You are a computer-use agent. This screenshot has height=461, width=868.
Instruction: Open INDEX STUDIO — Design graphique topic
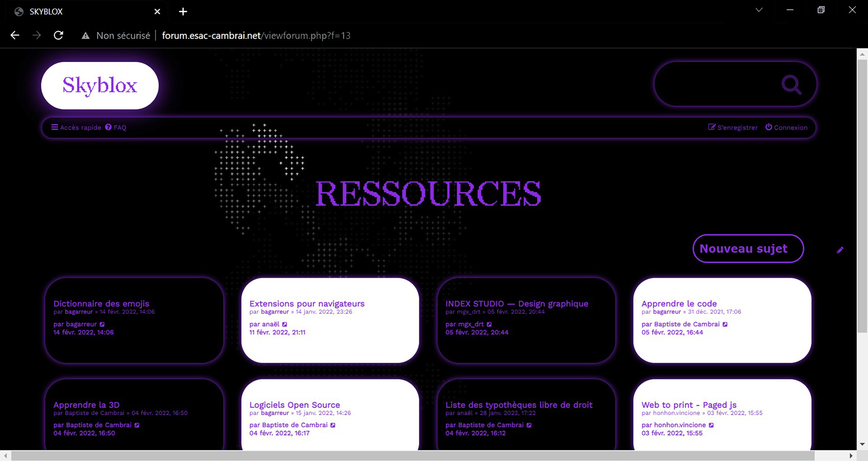pyautogui.click(x=516, y=303)
